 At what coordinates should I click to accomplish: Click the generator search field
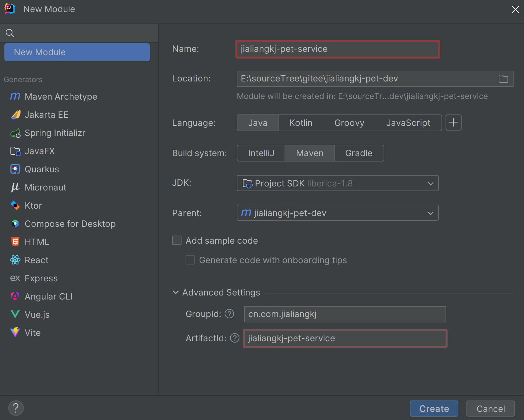coord(79,33)
